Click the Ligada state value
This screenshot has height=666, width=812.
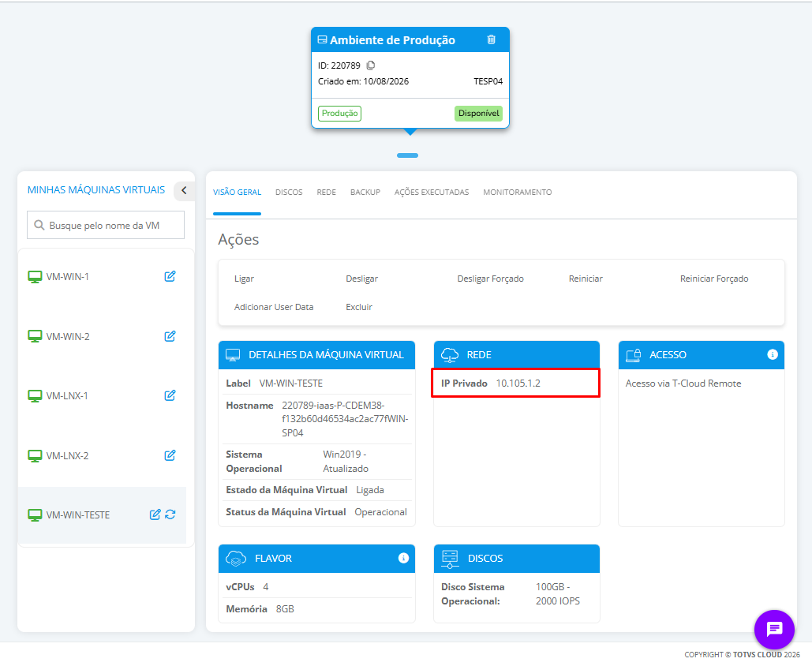click(x=370, y=490)
